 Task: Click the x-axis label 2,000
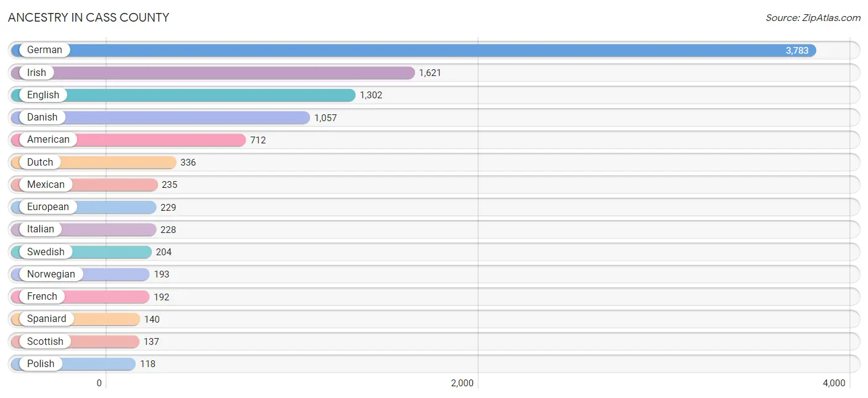[x=462, y=383]
